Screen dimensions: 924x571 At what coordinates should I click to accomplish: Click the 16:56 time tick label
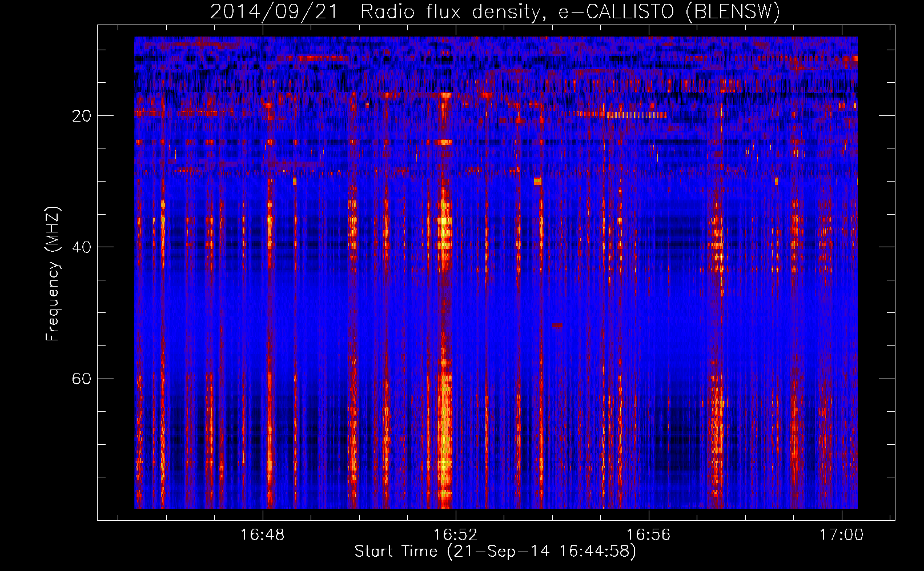click(x=648, y=535)
